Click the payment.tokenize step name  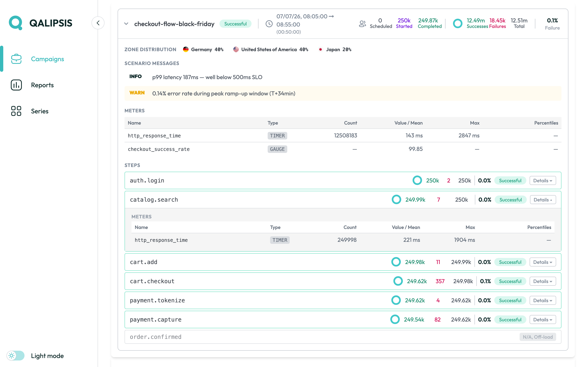[157, 300]
